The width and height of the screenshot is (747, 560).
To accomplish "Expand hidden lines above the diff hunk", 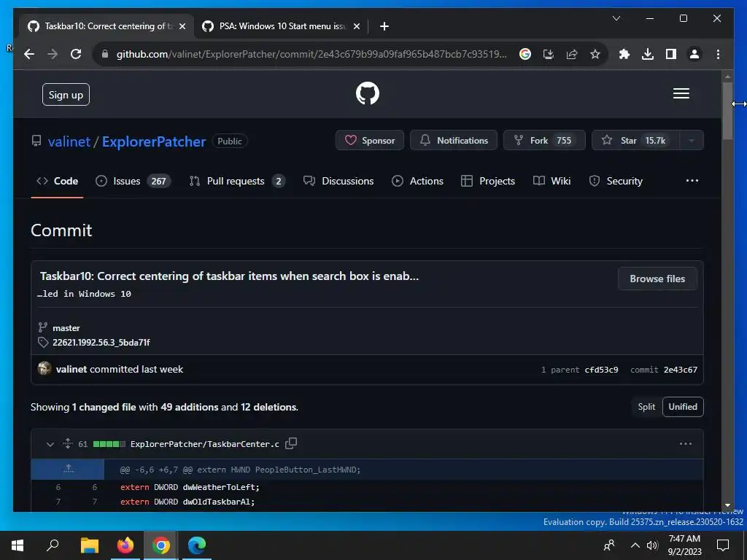I will click(68, 469).
